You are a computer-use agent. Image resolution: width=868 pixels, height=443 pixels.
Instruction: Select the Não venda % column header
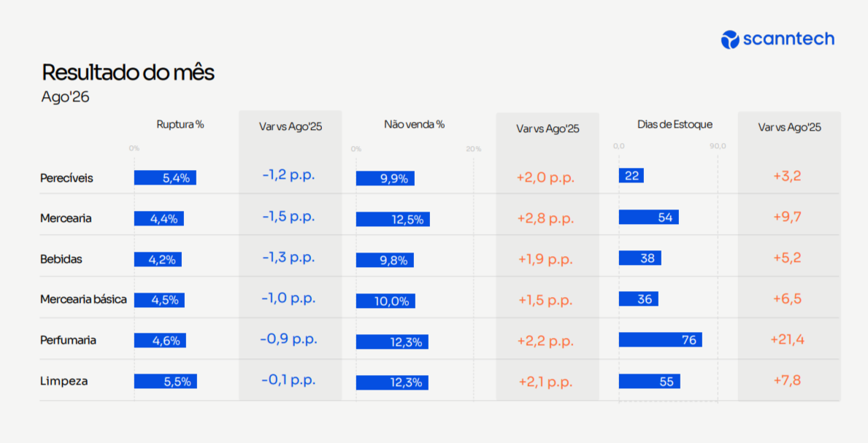click(415, 125)
